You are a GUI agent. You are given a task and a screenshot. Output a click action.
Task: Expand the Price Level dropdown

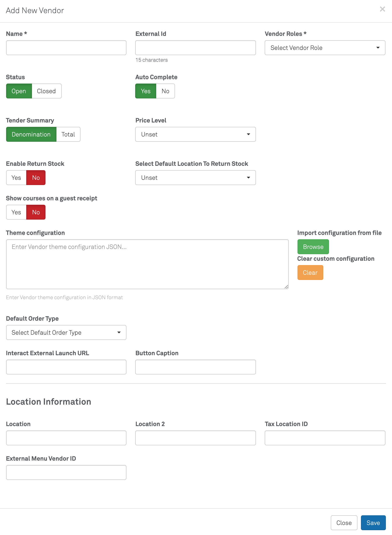click(x=195, y=135)
